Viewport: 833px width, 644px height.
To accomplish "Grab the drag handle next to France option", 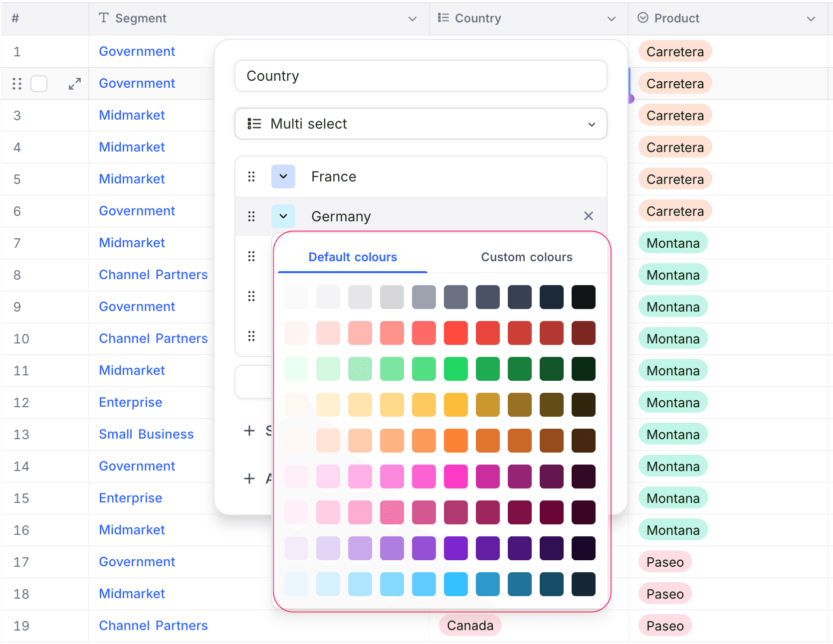I will tap(251, 176).
